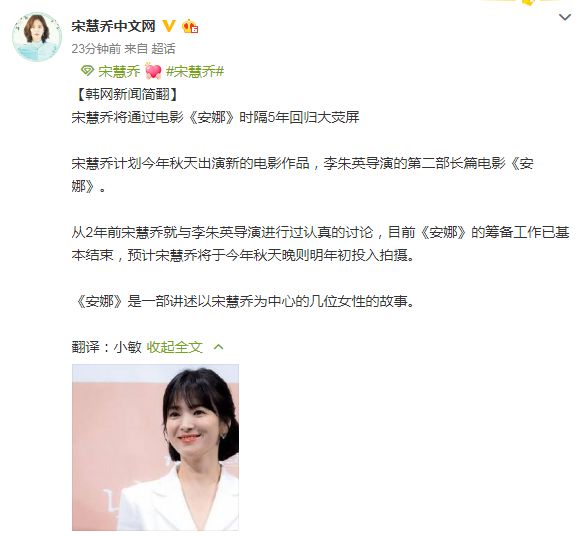Click the 23分钟前 post timestamp

coord(96,49)
